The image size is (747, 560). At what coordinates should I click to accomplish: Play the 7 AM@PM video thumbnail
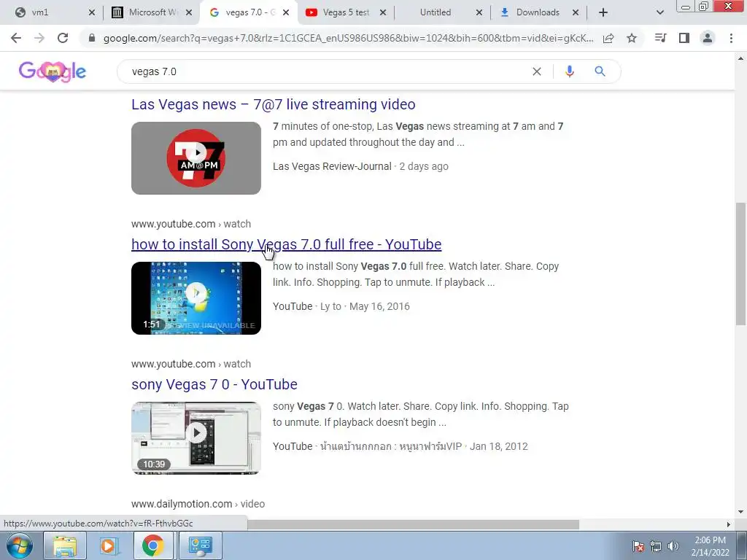tap(196, 158)
